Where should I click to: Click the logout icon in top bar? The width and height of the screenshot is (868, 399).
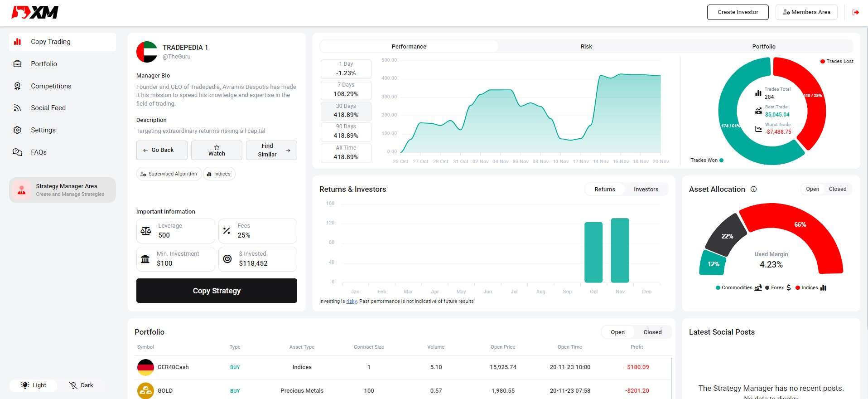(855, 12)
